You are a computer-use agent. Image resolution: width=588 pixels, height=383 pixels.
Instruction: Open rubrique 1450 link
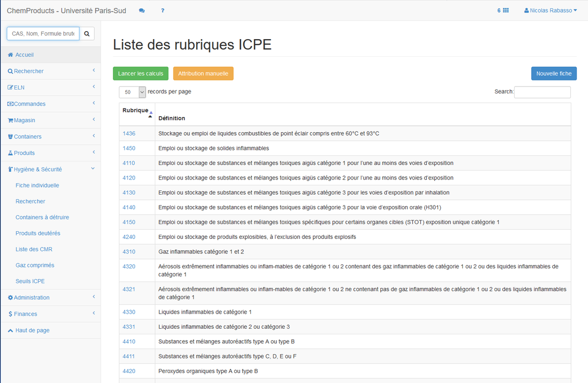click(129, 148)
